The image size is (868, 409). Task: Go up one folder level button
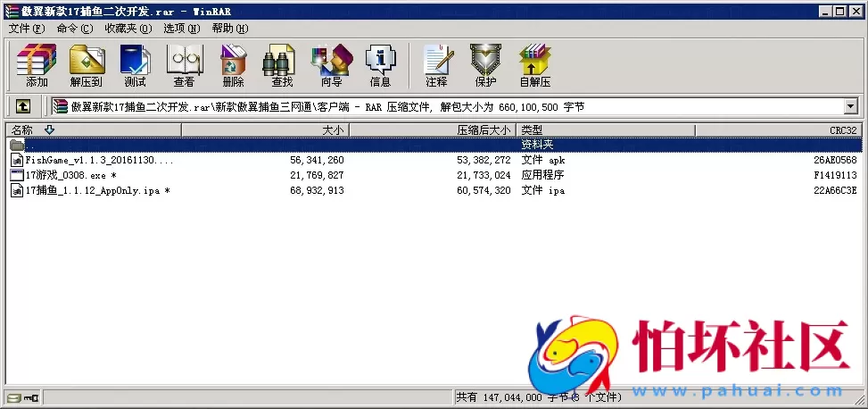click(x=23, y=106)
